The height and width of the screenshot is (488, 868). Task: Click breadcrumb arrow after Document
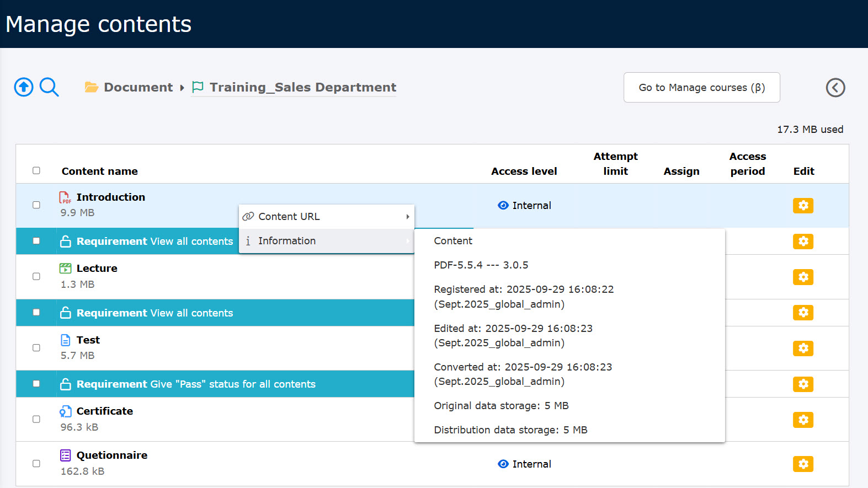click(182, 88)
